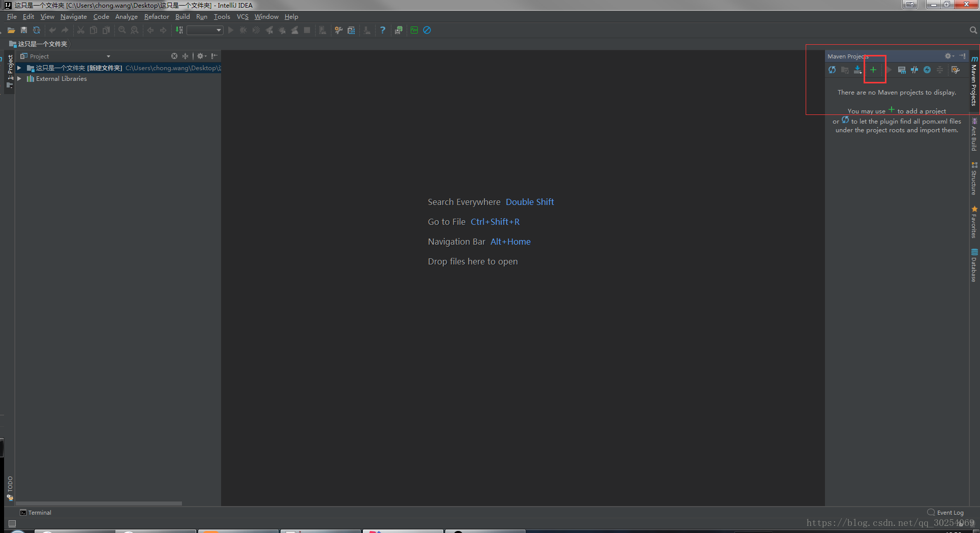Image resolution: width=980 pixels, height=533 pixels.
Task: Add Maven project with green plus
Action: 873,70
